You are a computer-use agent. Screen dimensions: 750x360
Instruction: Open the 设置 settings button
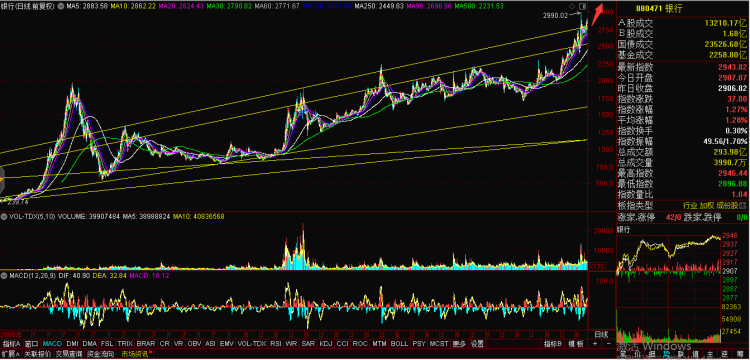(x=477, y=344)
